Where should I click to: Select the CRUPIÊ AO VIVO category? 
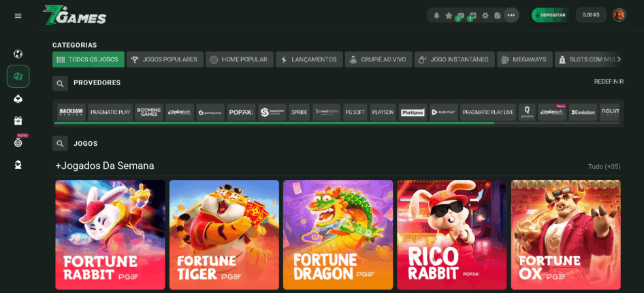coord(379,59)
